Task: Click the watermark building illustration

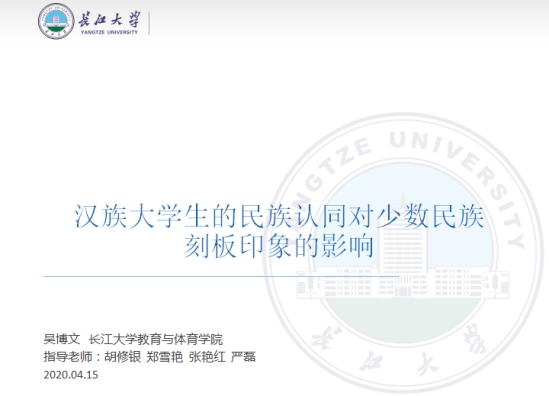Action: point(403,256)
